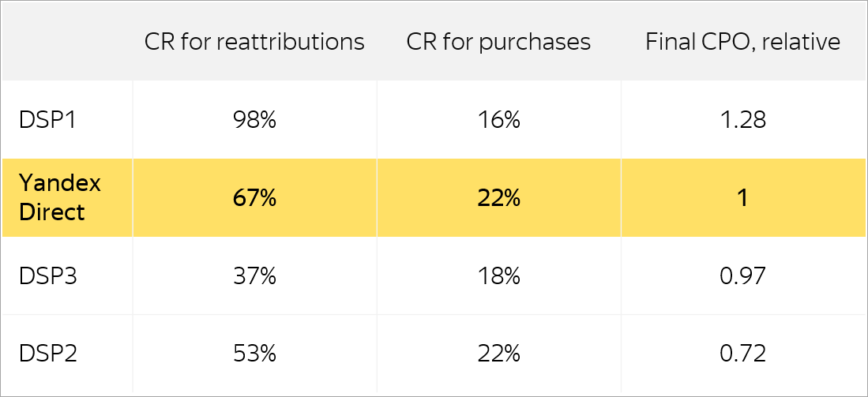
Task: Click the 18% purchases cell for DSP3
Action: (x=499, y=276)
